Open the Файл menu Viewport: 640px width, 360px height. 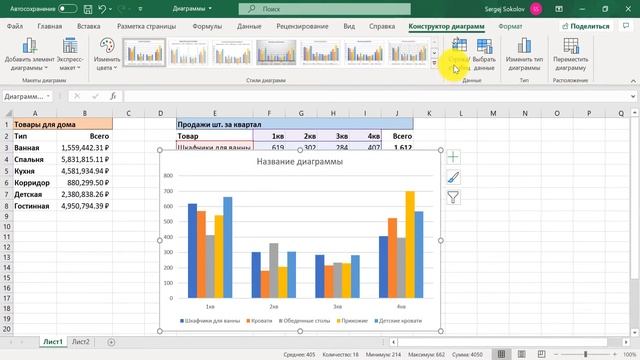click(x=15, y=26)
